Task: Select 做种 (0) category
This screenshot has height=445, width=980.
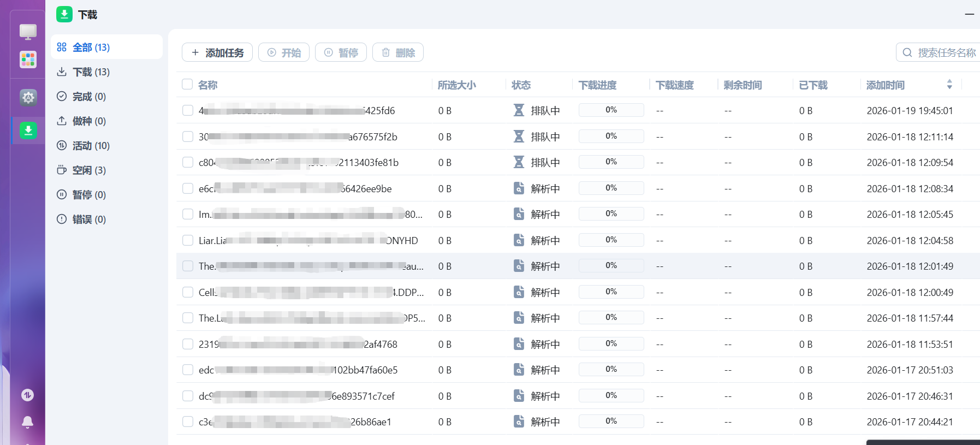Action: tap(106, 121)
